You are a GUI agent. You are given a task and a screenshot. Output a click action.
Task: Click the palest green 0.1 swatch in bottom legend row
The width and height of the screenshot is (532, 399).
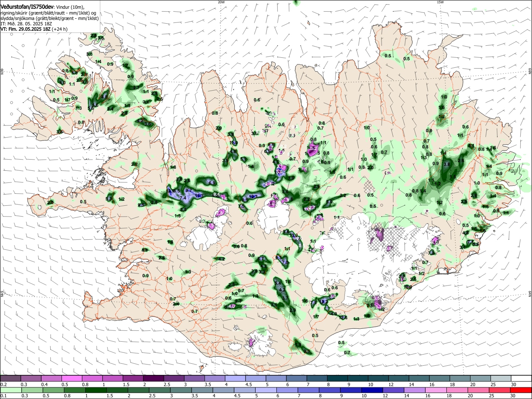10,390
